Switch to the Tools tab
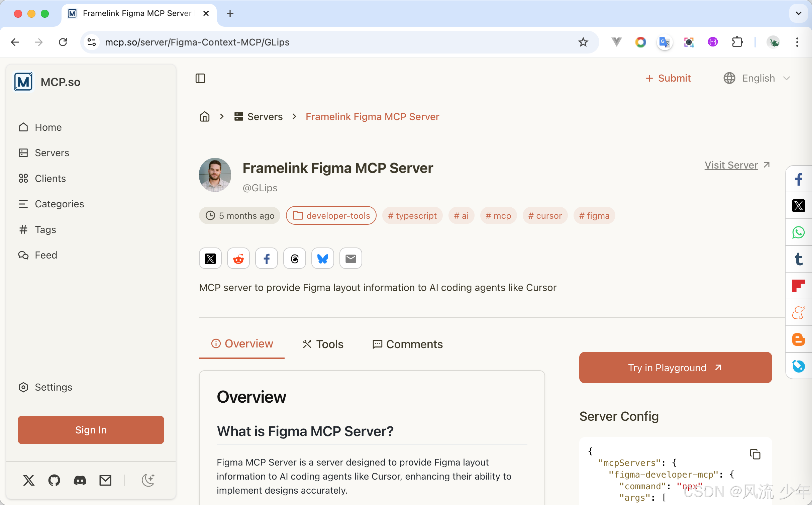The height and width of the screenshot is (505, 812). click(x=323, y=344)
